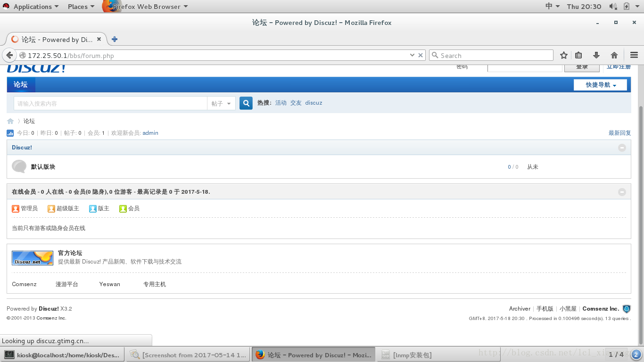Click the statistics bar chart icon

(10, 133)
